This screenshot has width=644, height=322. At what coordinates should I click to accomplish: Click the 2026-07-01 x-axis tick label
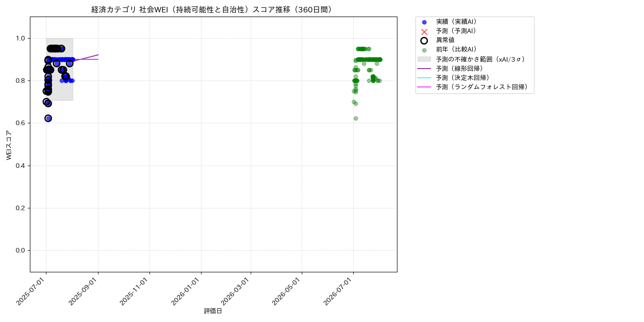tap(339, 291)
